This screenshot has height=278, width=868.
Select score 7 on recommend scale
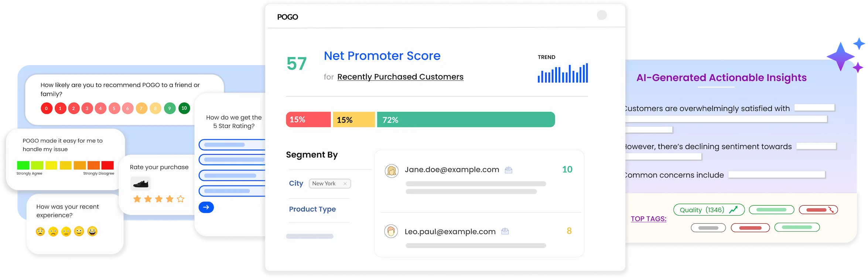tap(141, 108)
